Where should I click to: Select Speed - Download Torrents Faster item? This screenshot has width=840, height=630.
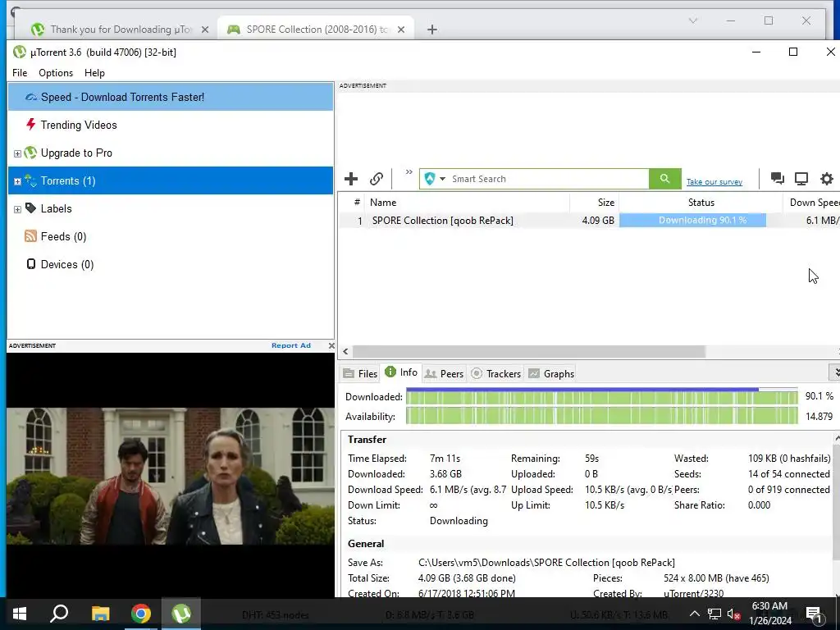171,97
